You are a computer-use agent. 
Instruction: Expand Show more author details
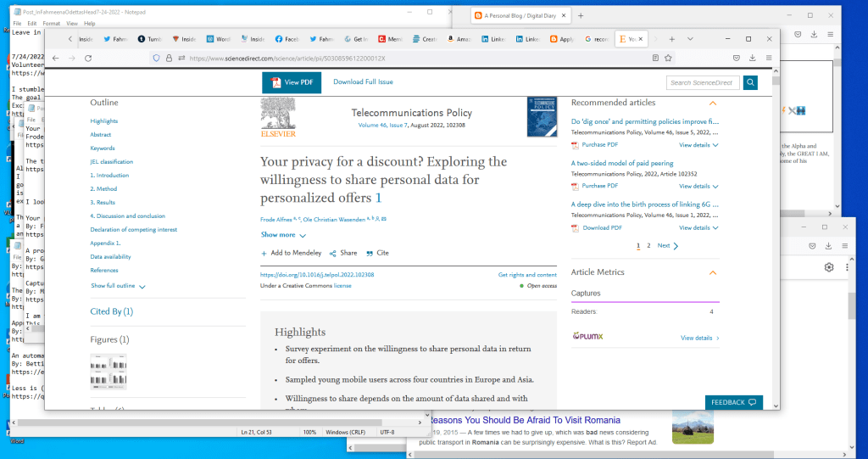(x=283, y=235)
